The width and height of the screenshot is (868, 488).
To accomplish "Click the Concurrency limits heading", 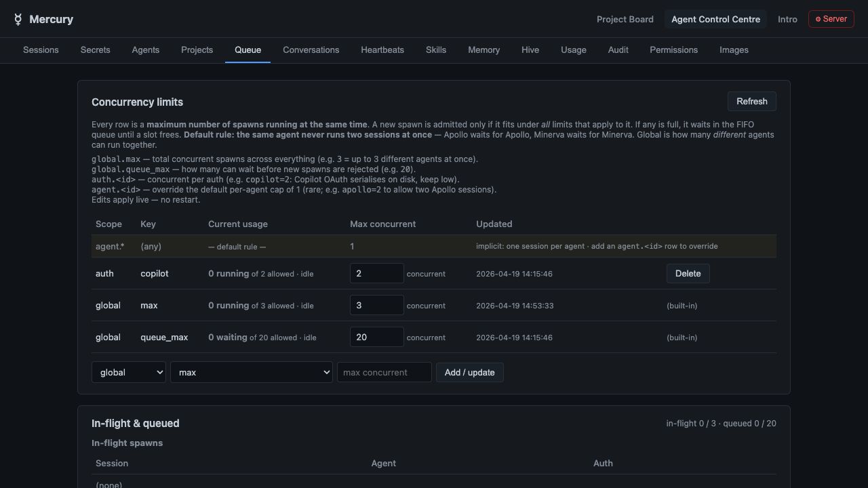I will tap(138, 102).
